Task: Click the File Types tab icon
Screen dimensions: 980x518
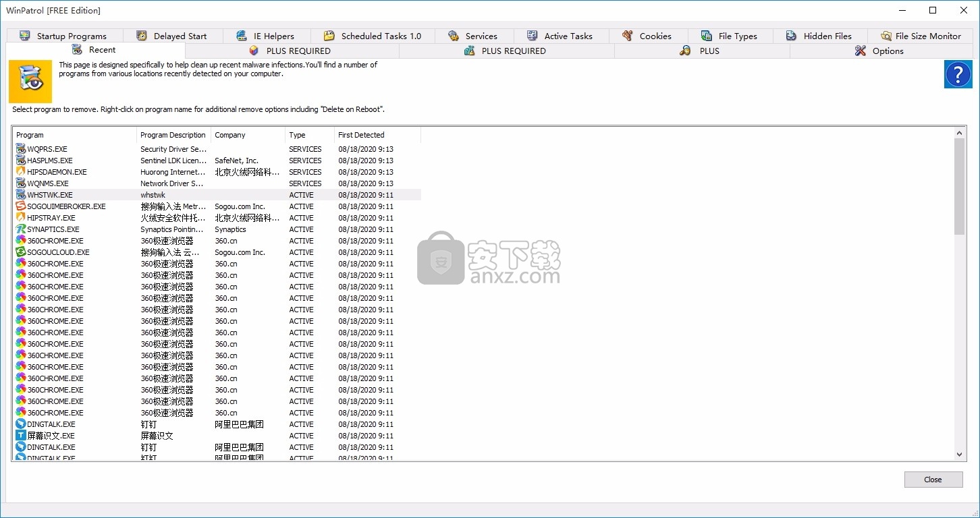Action: 707,36
